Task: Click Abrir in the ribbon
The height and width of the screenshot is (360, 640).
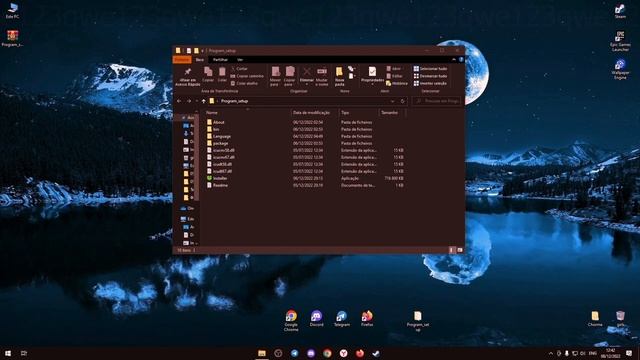Action: 394,69
